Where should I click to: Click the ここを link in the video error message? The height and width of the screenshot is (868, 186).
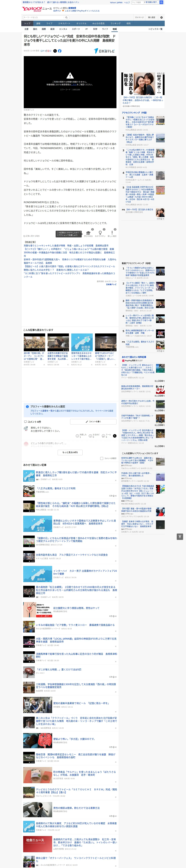74,85
